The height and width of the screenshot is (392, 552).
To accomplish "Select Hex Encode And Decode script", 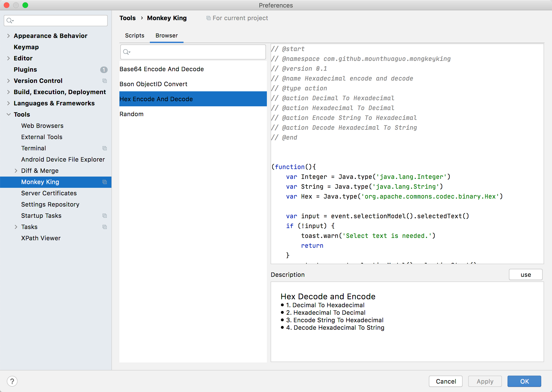I will pyautogui.click(x=192, y=99).
